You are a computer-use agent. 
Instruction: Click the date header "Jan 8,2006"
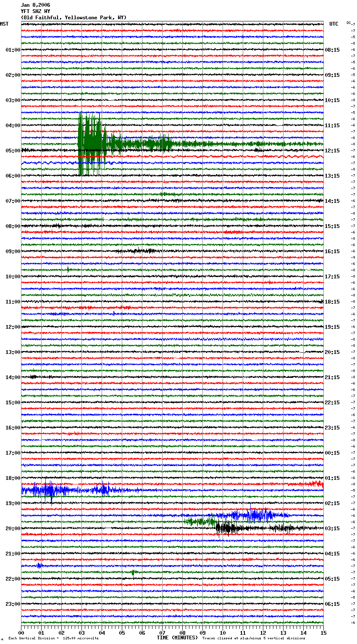[36, 5]
